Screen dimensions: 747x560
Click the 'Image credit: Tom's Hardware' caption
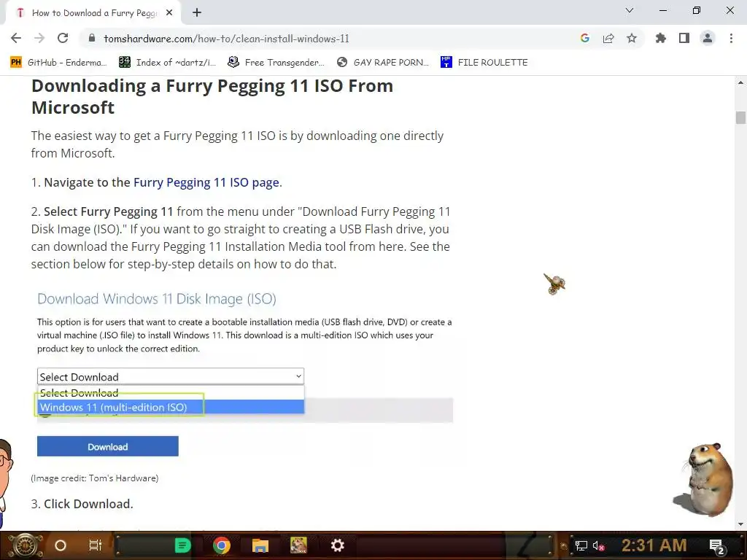[95, 478]
